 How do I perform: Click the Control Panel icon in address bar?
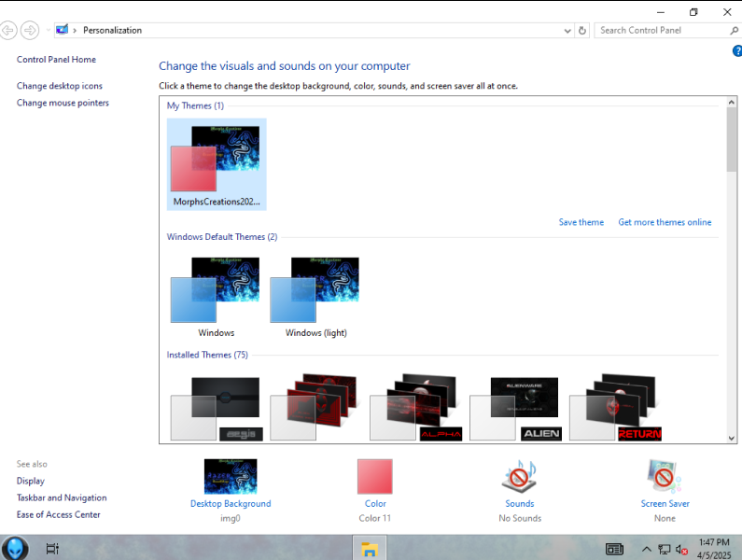pyautogui.click(x=62, y=30)
